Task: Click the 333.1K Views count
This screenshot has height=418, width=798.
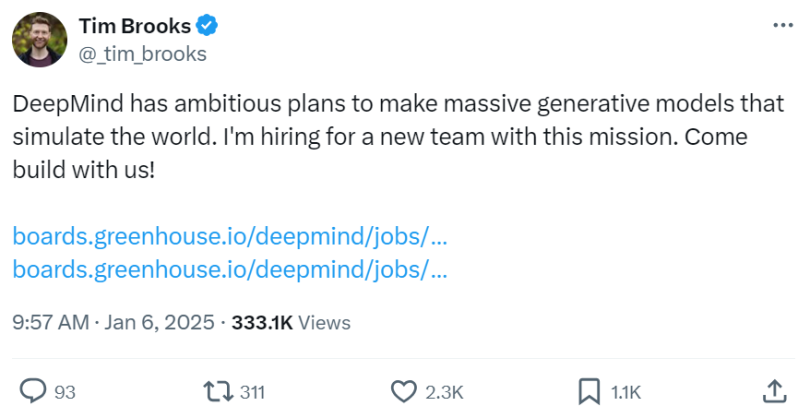Action: (x=291, y=322)
